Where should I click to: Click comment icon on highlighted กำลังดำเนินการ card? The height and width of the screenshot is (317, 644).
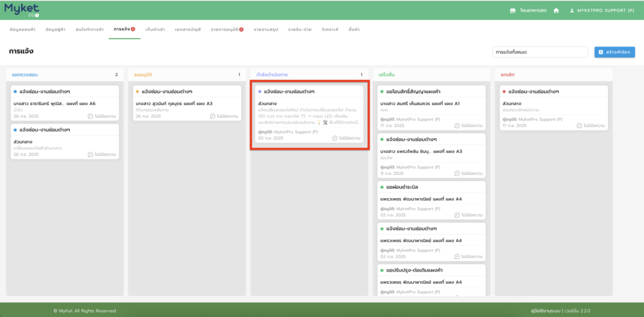click(x=335, y=138)
